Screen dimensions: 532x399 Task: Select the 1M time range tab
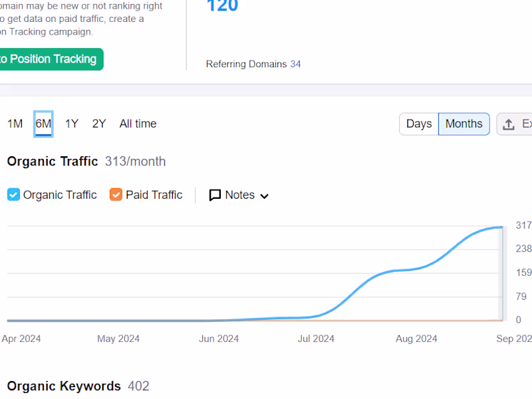(15, 124)
